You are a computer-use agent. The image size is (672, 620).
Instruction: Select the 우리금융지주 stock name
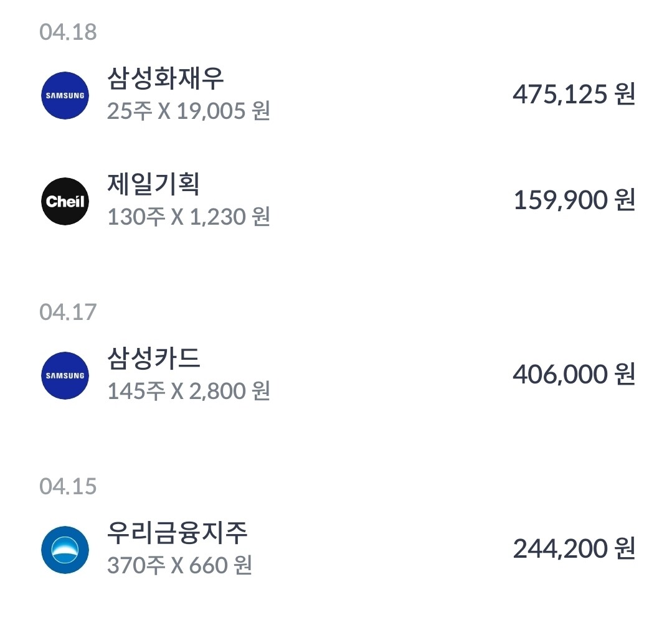click(177, 533)
